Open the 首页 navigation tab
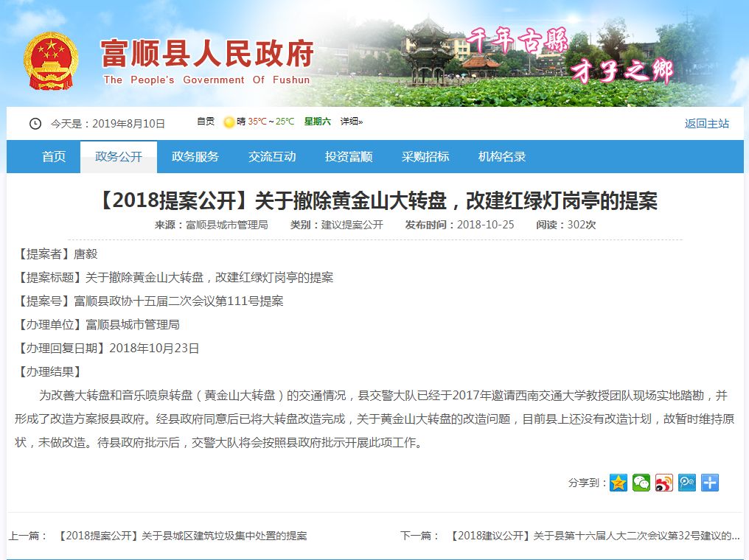The height and width of the screenshot is (560, 749). point(54,157)
